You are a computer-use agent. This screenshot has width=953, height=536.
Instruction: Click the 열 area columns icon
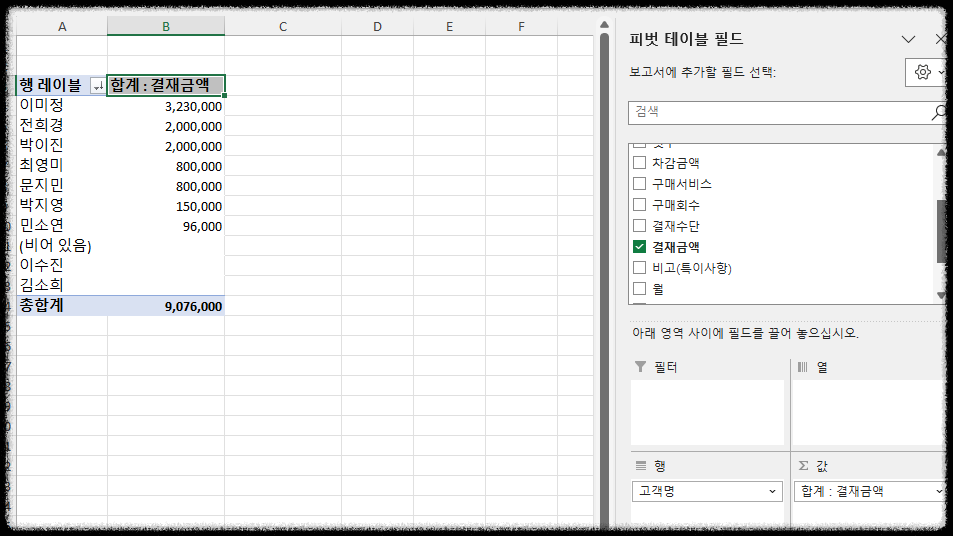[802, 366]
